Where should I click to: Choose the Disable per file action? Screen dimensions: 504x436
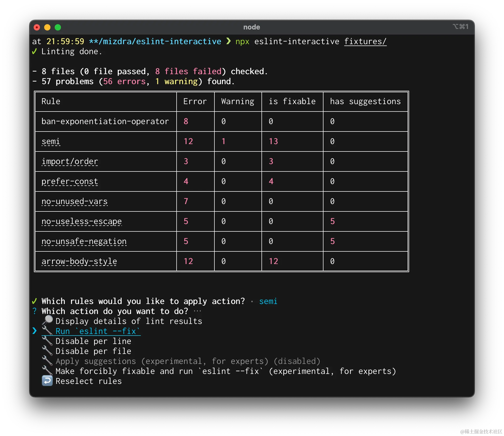(x=93, y=351)
